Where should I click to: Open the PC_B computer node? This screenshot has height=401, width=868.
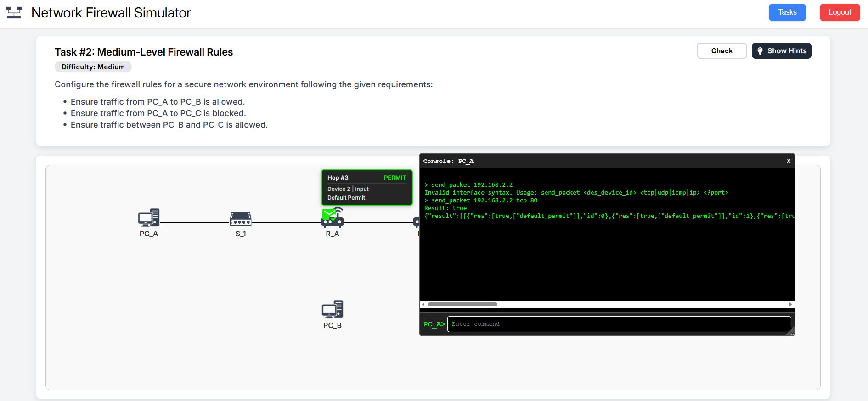click(332, 310)
